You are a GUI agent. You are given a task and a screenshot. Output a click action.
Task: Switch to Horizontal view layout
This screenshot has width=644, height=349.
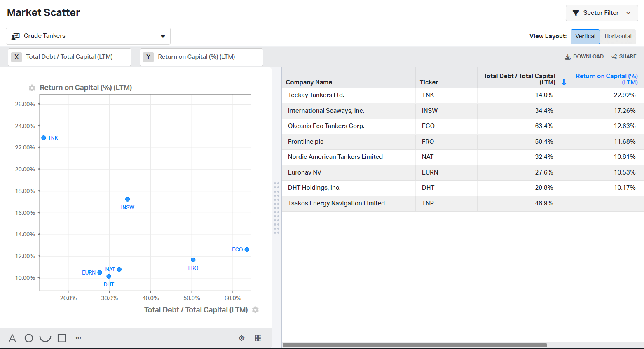coord(618,37)
